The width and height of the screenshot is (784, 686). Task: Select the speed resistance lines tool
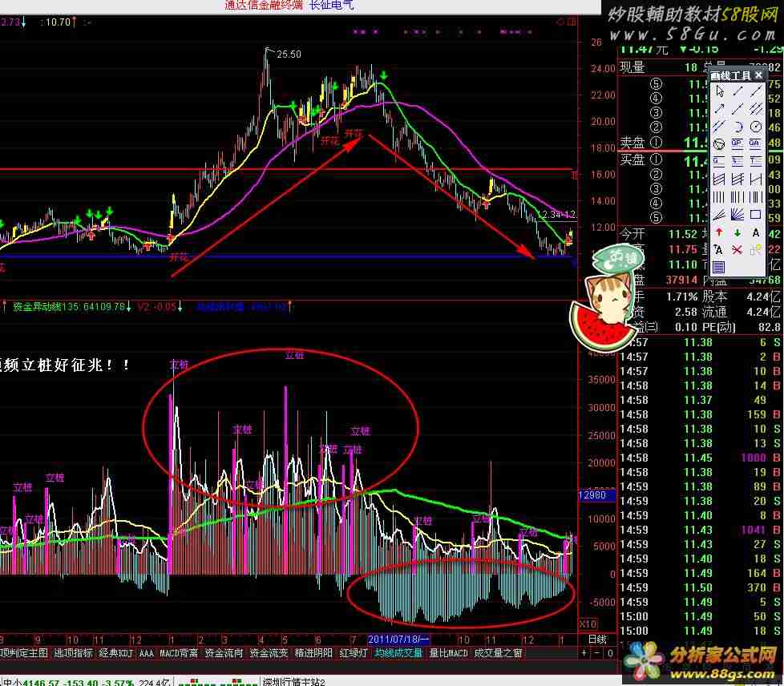click(719, 215)
